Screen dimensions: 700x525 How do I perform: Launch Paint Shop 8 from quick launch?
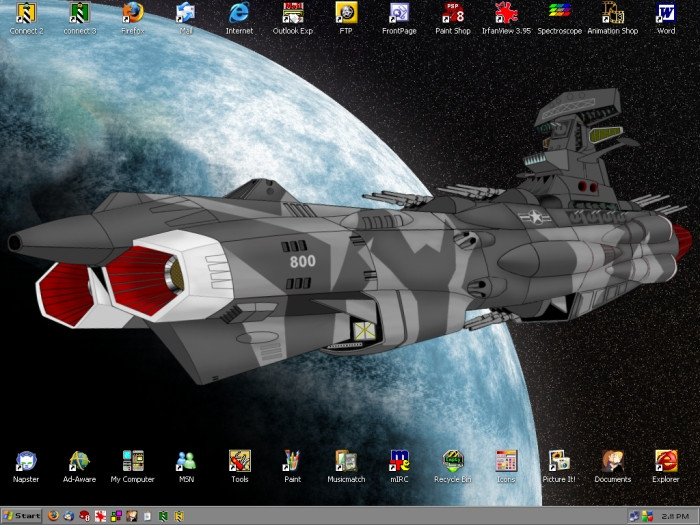click(x=84, y=516)
